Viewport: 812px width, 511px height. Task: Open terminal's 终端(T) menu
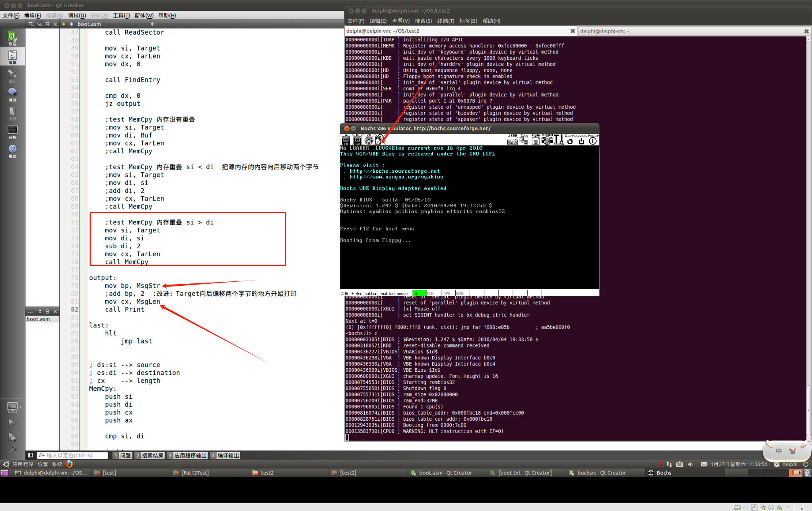coord(445,21)
